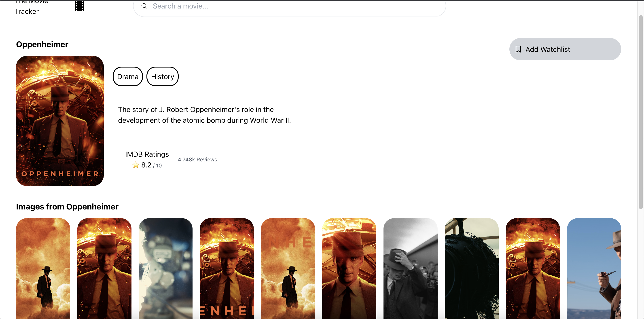Click the bookmark icon in Add Watchlist
The width and height of the screenshot is (644, 319).
click(x=518, y=49)
